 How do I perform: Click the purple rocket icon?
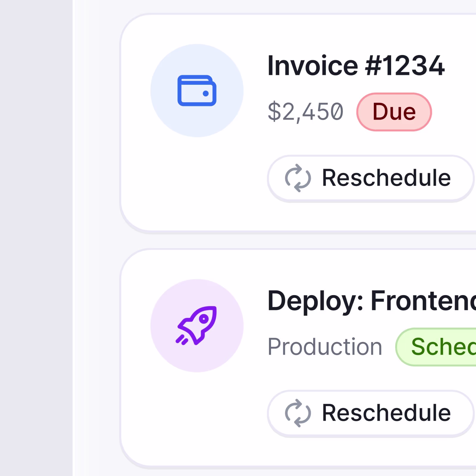click(196, 325)
